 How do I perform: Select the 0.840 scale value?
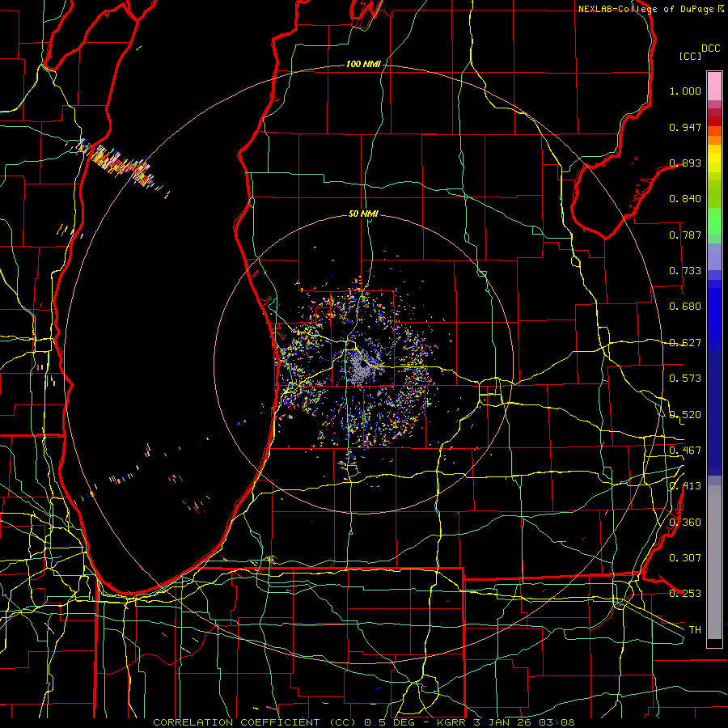pyautogui.click(x=685, y=199)
